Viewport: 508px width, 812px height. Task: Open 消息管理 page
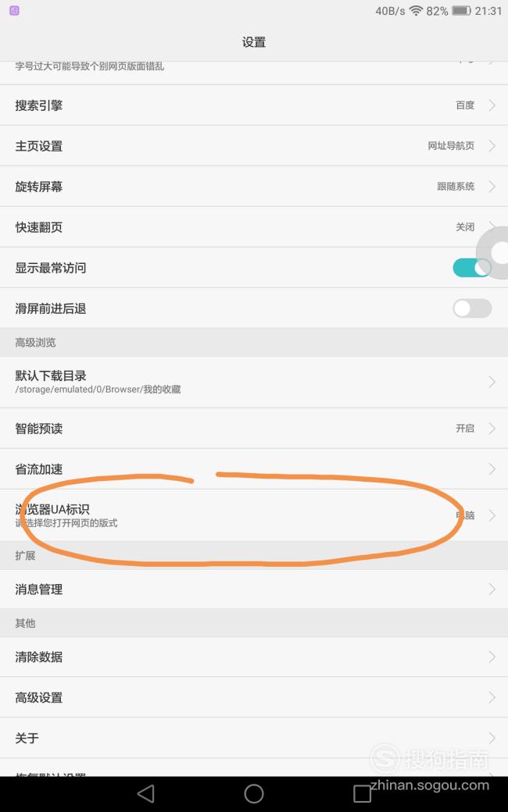click(x=254, y=589)
